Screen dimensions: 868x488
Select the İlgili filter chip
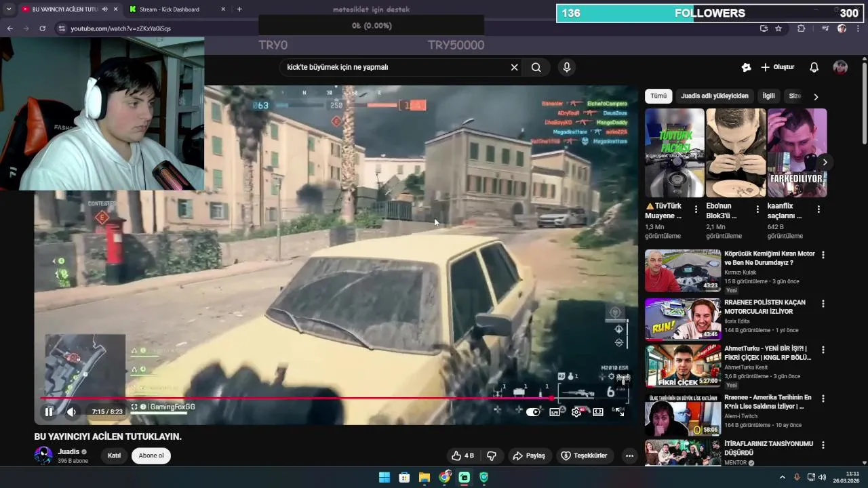point(768,96)
